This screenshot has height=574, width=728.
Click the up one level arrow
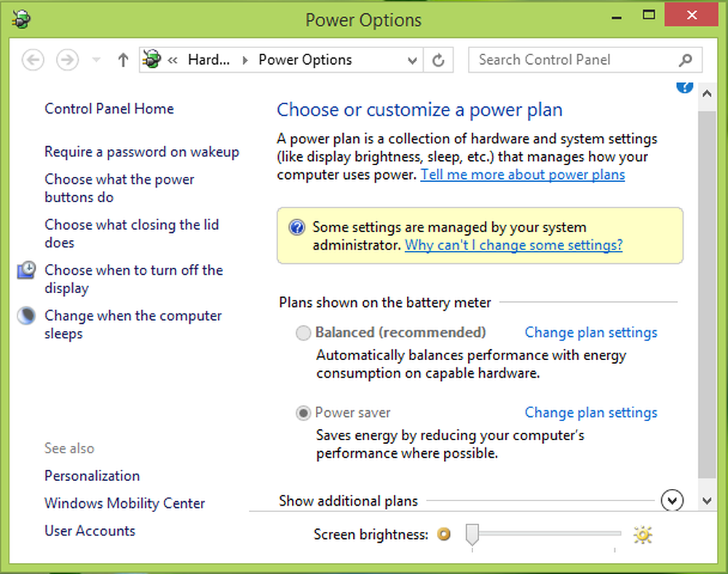point(122,60)
